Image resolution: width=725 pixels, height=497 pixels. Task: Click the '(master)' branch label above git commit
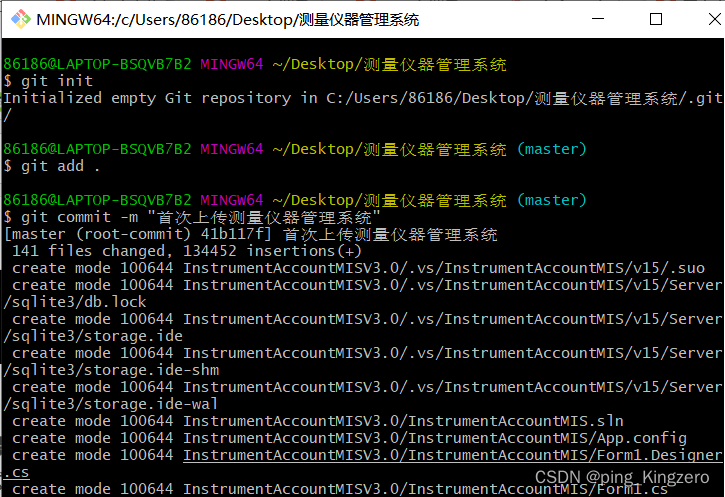pos(551,200)
